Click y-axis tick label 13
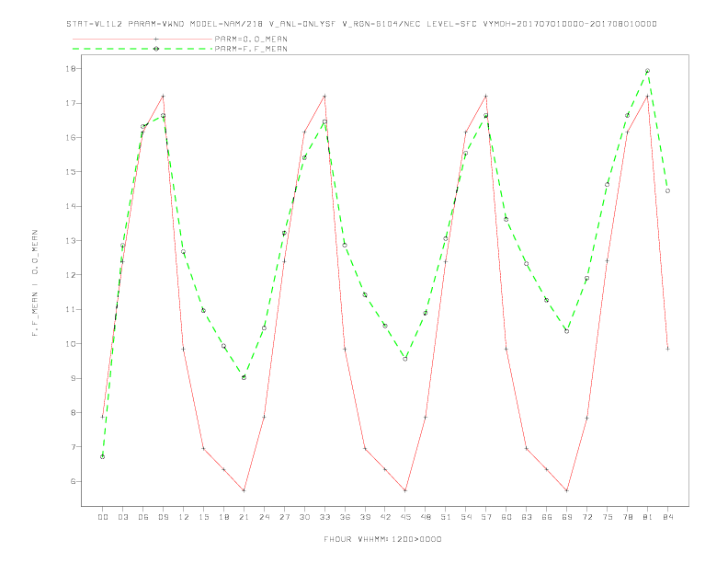Viewport: 728px width, 563px height. point(70,241)
